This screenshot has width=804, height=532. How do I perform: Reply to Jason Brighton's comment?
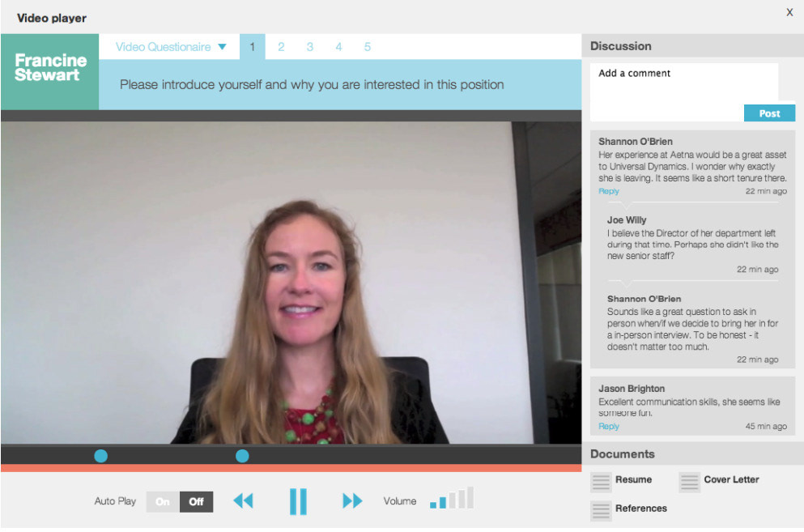pyautogui.click(x=609, y=426)
